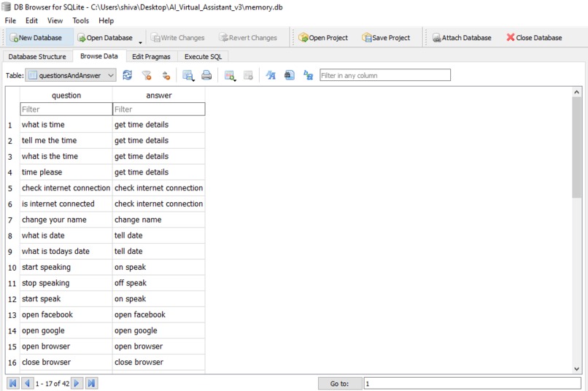This screenshot has height=391, width=588.
Task: Select the cell 'change your name'
Action: tap(66, 220)
